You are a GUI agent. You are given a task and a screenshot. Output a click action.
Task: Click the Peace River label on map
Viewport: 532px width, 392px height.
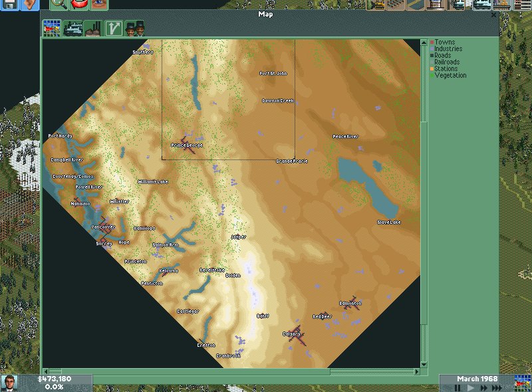pos(345,137)
